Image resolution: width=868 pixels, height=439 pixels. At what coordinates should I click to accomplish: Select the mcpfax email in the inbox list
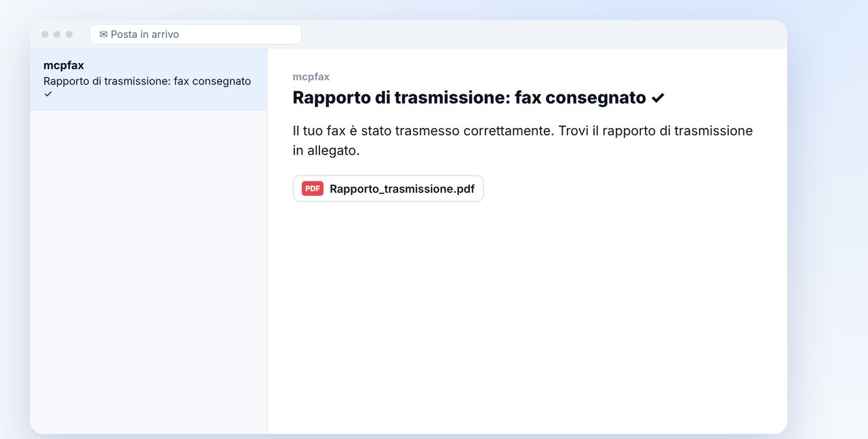pyautogui.click(x=149, y=79)
